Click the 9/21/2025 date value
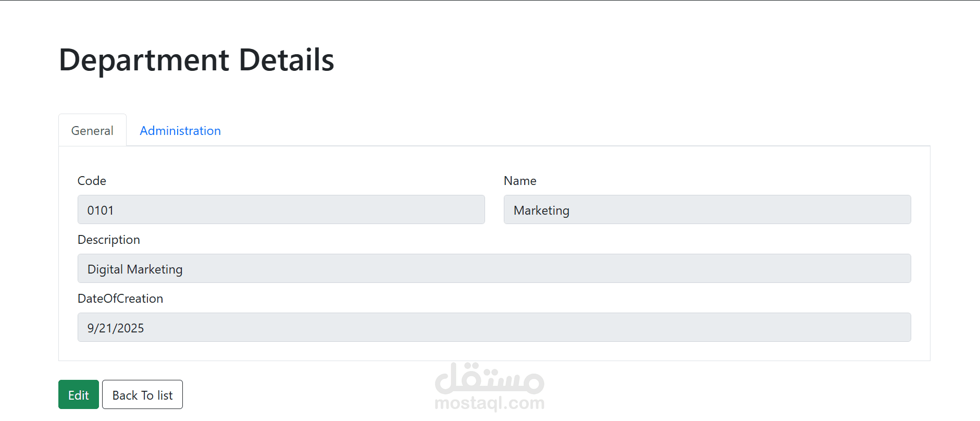 click(116, 328)
